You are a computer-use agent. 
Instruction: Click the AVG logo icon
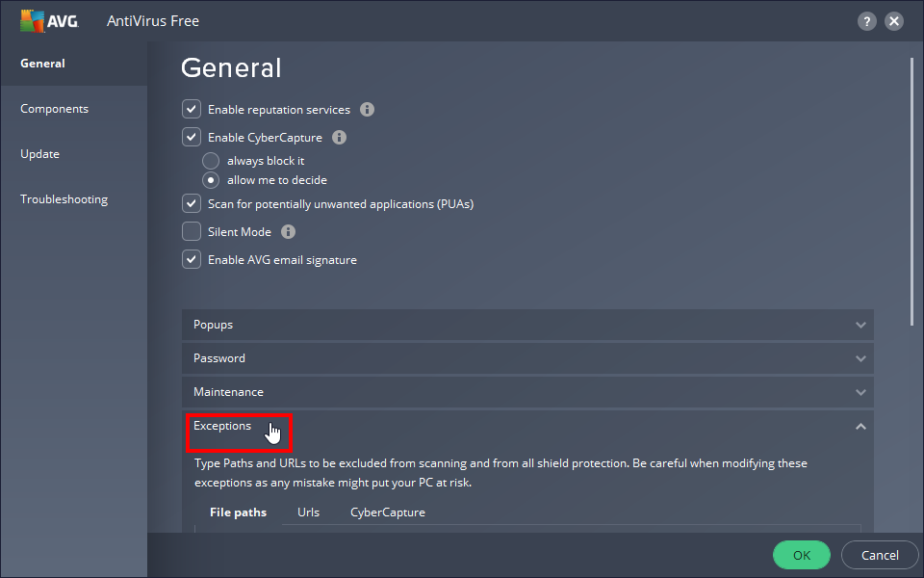tap(49, 20)
